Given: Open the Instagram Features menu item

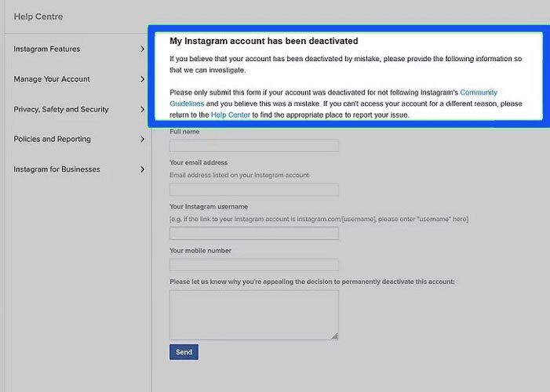Looking at the screenshot, I should (47, 49).
